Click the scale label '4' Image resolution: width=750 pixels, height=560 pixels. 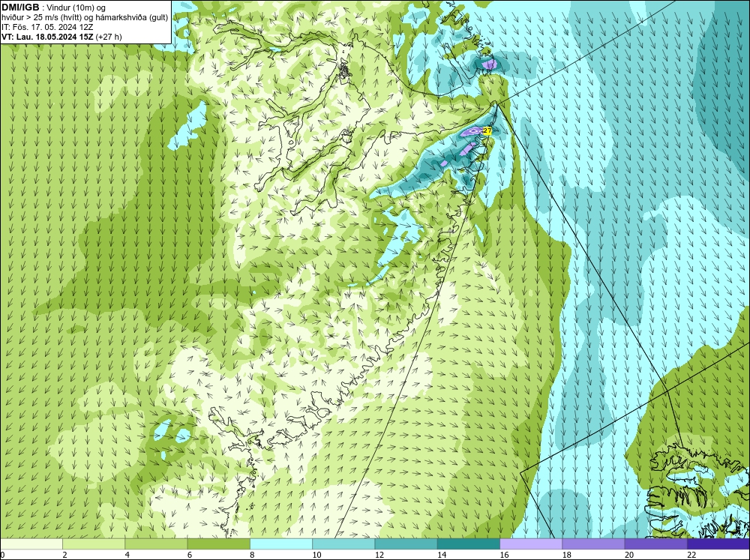coord(127,555)
